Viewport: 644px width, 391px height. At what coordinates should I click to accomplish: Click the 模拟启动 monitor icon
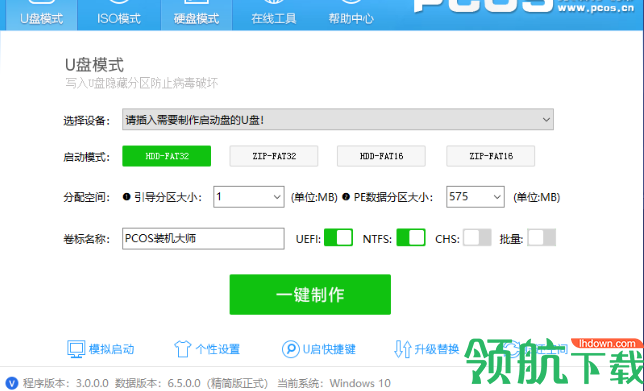76,349
